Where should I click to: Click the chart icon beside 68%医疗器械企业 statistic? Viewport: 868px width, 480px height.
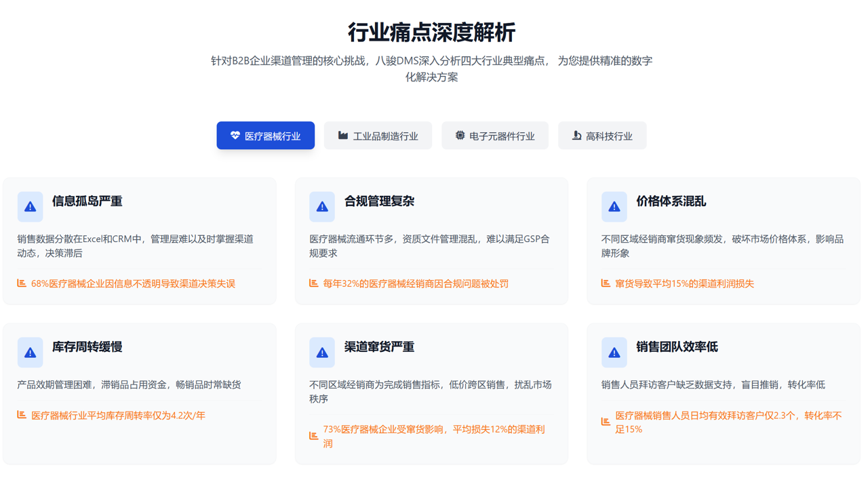(x=22, y=283)
